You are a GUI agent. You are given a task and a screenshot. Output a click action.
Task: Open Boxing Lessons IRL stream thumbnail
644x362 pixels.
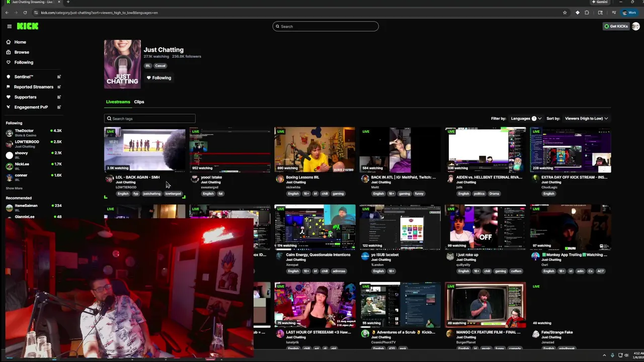click(x=315, y=150)
